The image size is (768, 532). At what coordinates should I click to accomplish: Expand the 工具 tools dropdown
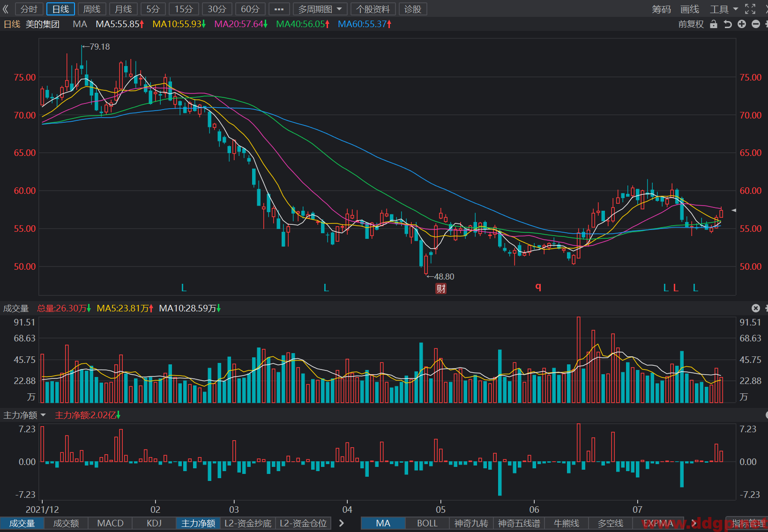coord(723,9)
